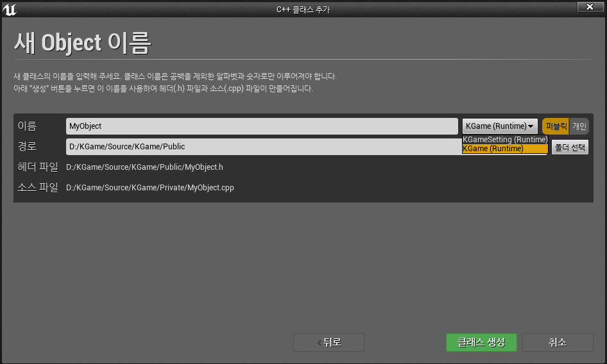Toggle the 퍼블릭 (Public) class location
The image size is (607, 364).
[556, 126]
